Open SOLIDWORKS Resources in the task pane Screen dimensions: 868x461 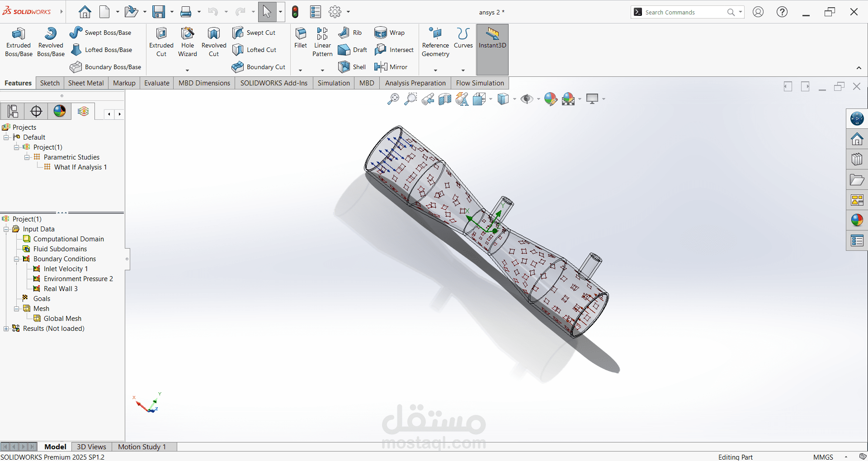(857, 140)
